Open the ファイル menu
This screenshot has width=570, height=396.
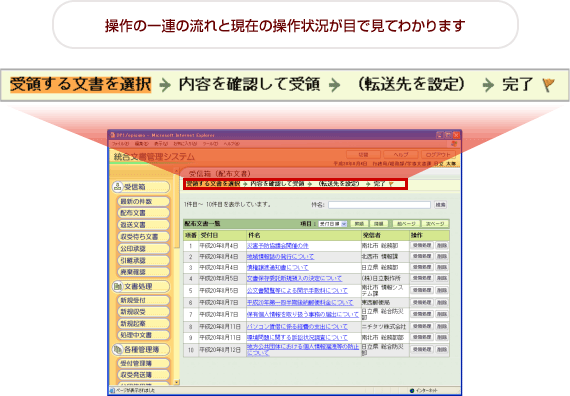coord(120,144)
